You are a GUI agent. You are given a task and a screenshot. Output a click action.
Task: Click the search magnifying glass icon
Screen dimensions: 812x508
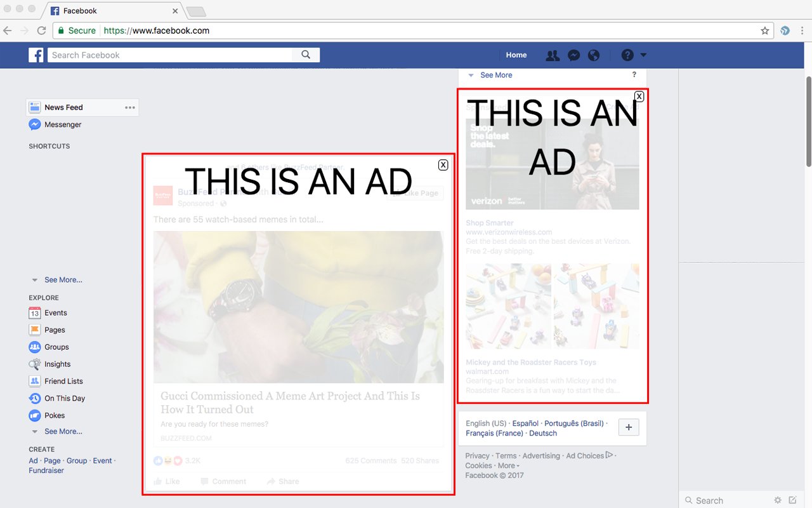(306, 55)
